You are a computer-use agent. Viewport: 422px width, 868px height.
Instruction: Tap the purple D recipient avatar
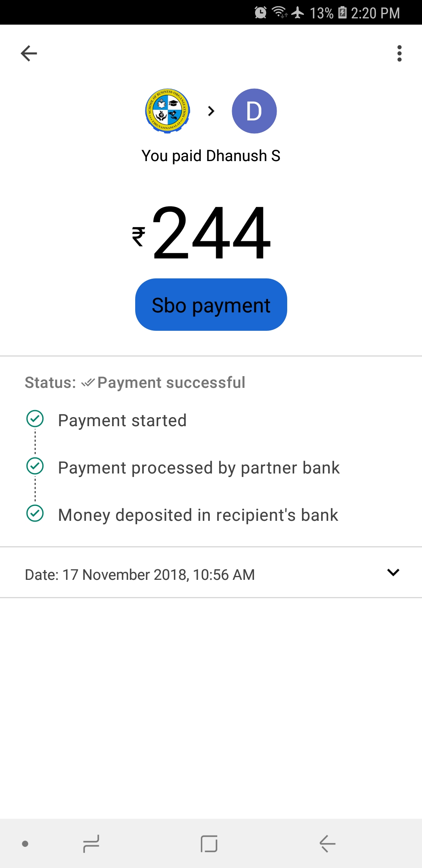pos(254,111)
